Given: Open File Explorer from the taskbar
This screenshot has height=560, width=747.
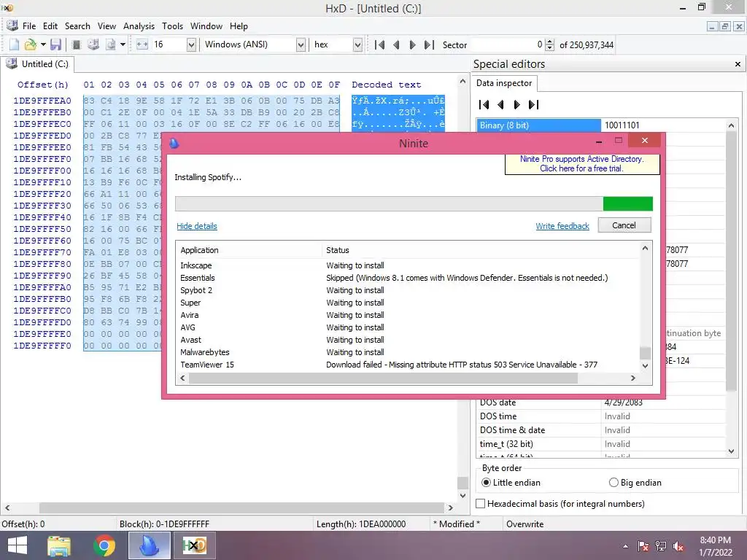Looking at the screenshot, I should [x=59, y=545].
